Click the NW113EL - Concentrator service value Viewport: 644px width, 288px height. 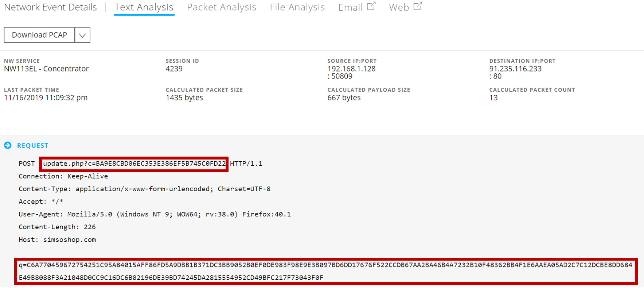click(46, 69)
